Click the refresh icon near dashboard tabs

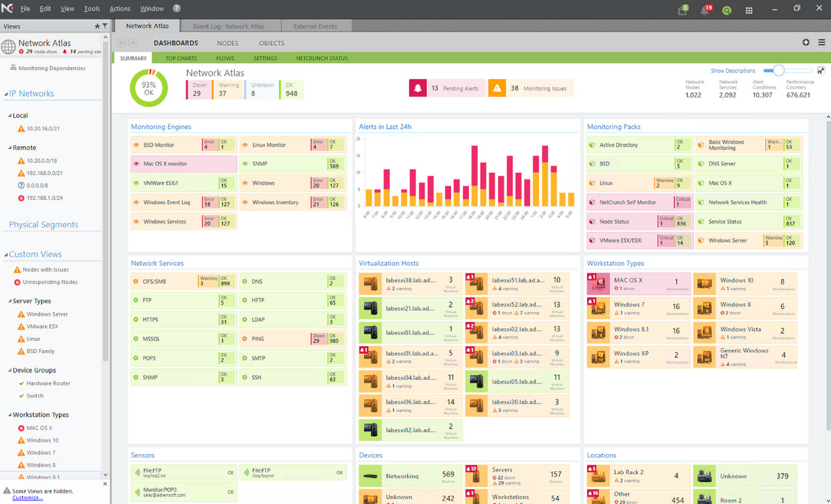click(805, 42)
